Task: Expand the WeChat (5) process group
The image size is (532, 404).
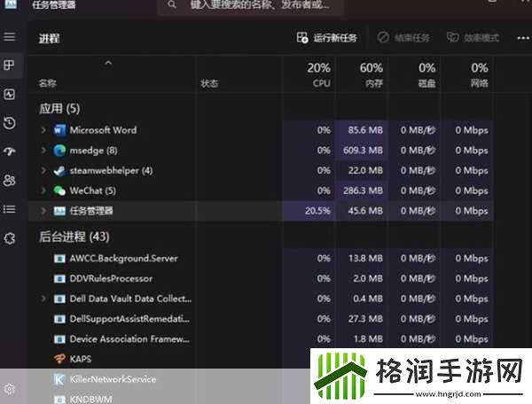Action: 43,190
